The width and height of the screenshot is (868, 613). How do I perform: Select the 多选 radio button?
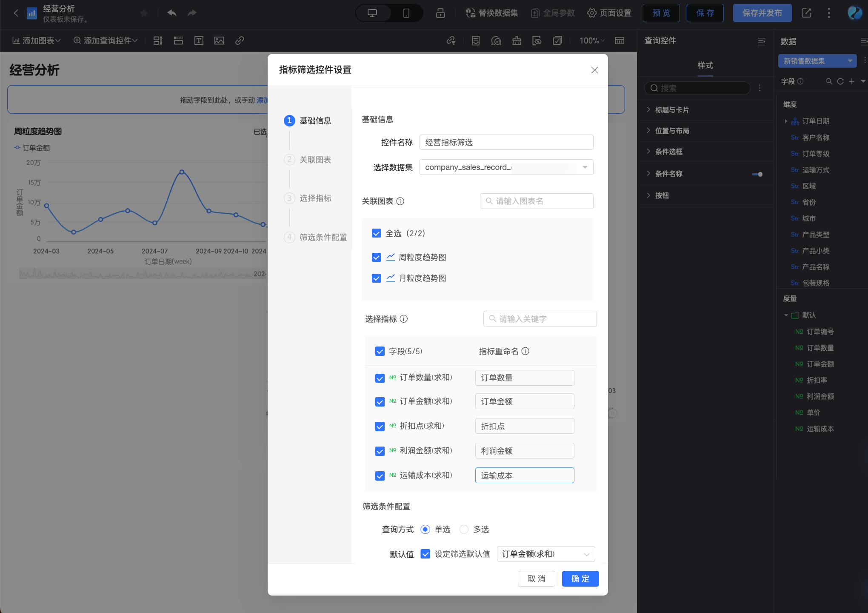(x=464, y=529)
